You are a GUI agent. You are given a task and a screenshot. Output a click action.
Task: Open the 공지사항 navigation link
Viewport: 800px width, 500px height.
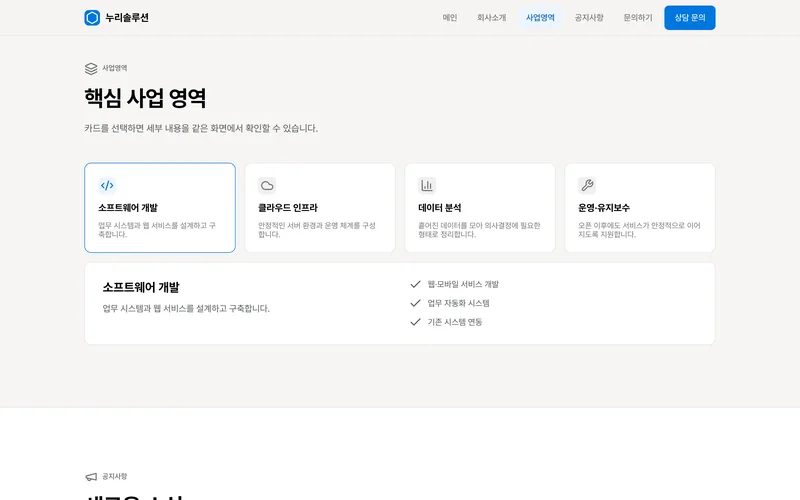589,18
